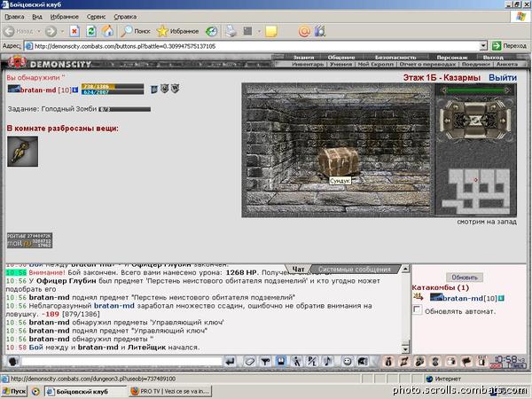Open the Правка menu
The width and height of the screenshot is (532, 399).
tap(14, 17)
